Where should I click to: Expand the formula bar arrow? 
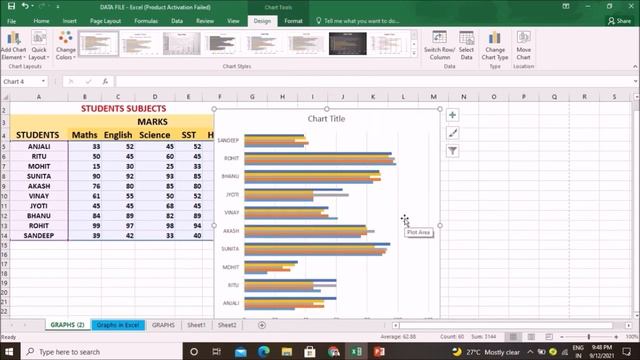tap(635, 81)
